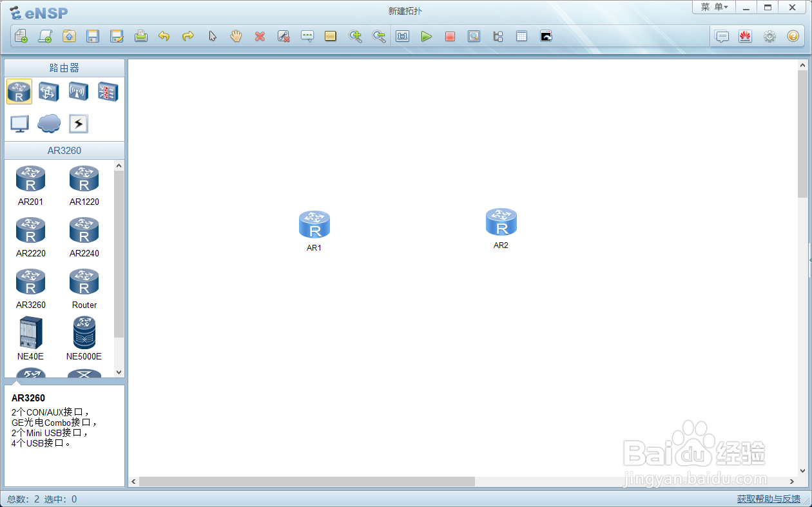This screenshot has height=507, width=812.
Task: Select the AR1 router on canvas
Action: click(314, 225)
